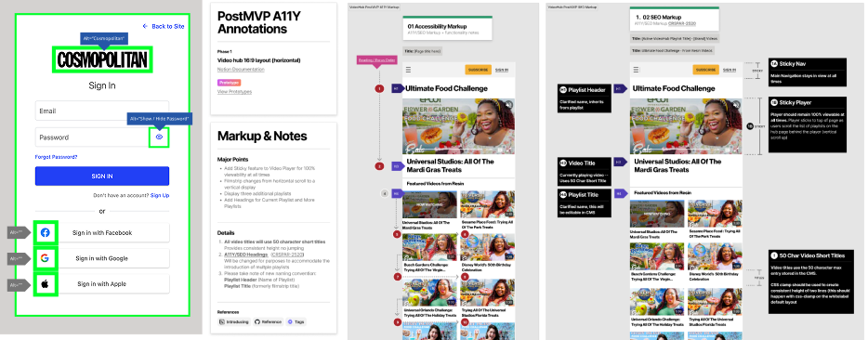The height and width of the screenshot is (340, 868).
Task: Click the Back to Site arrow link
Action: coord(164,26)
